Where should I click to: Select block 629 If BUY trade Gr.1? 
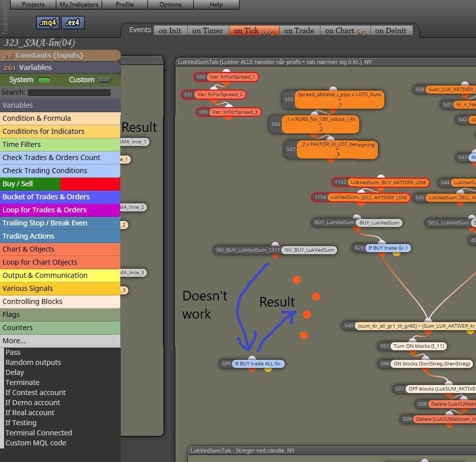coord(381,248)
